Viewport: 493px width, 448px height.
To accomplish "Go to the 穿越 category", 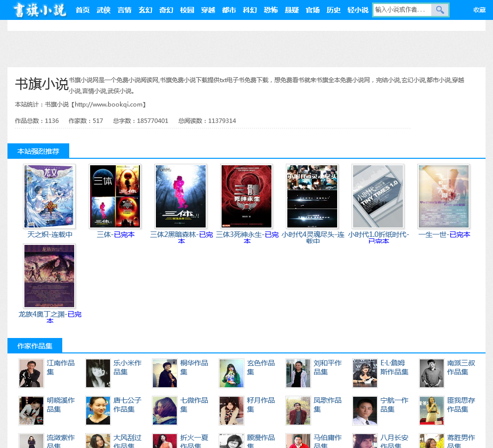I will [208, 10].
